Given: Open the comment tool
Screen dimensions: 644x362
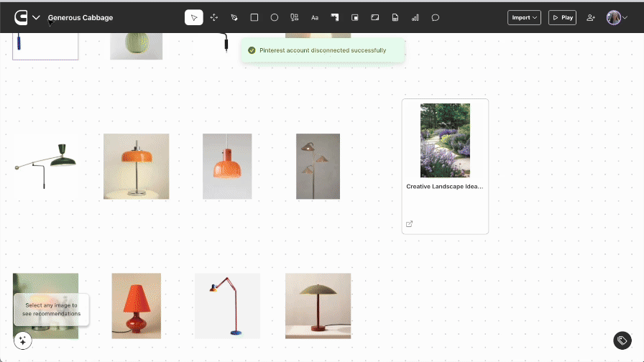Looking at the screenshot, I should (436, 17).
